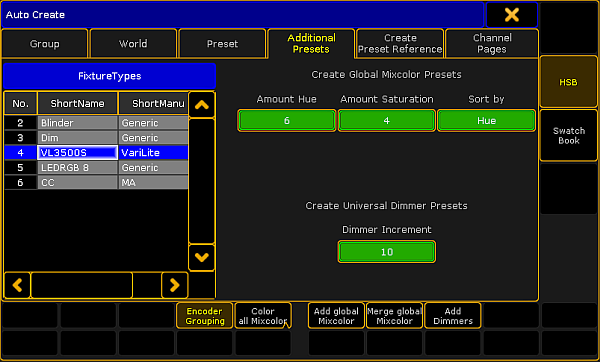
Task: Toggle Encoder Grouping option
Action: [x=205, y=316]
